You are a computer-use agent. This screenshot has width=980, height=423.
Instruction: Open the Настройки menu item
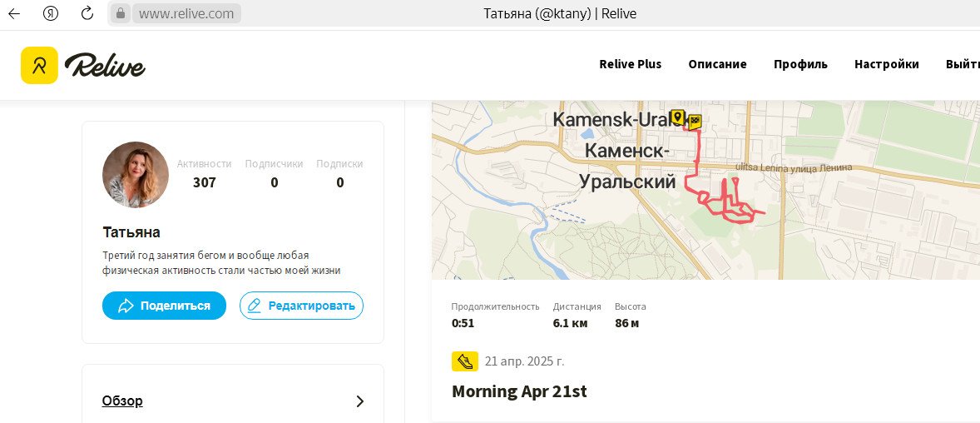point(886,64)
